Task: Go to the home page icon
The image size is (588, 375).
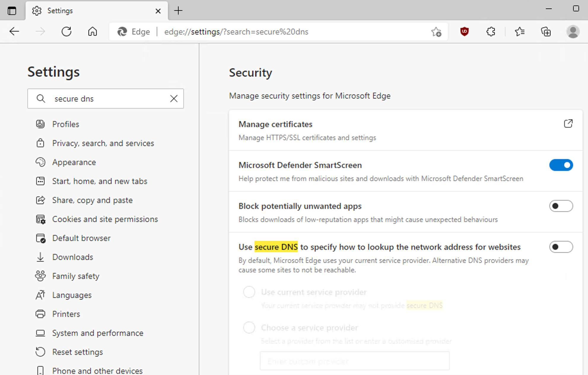Action: (93, 31)
